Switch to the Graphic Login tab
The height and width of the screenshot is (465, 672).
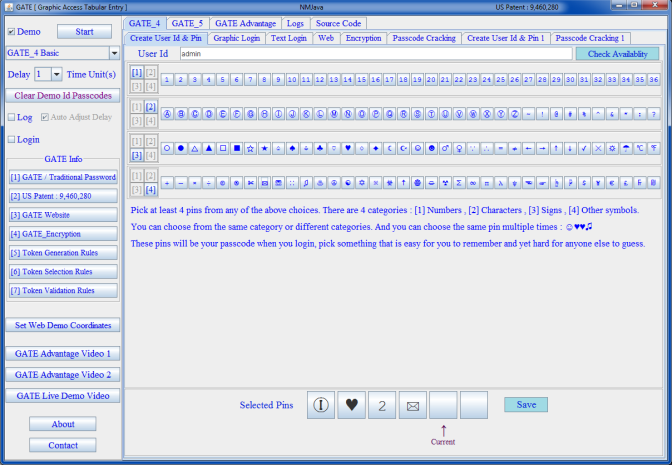[x=237, y=38]
